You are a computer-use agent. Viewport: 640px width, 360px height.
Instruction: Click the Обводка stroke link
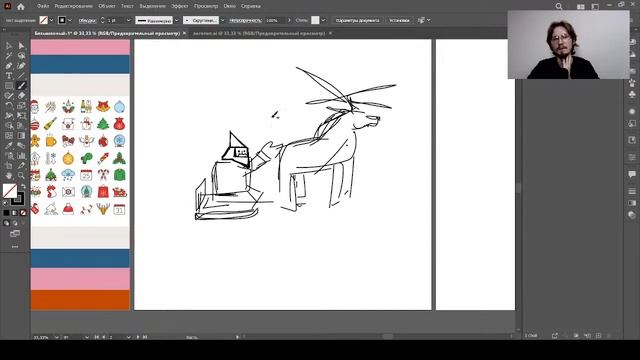tap(87, 20)
